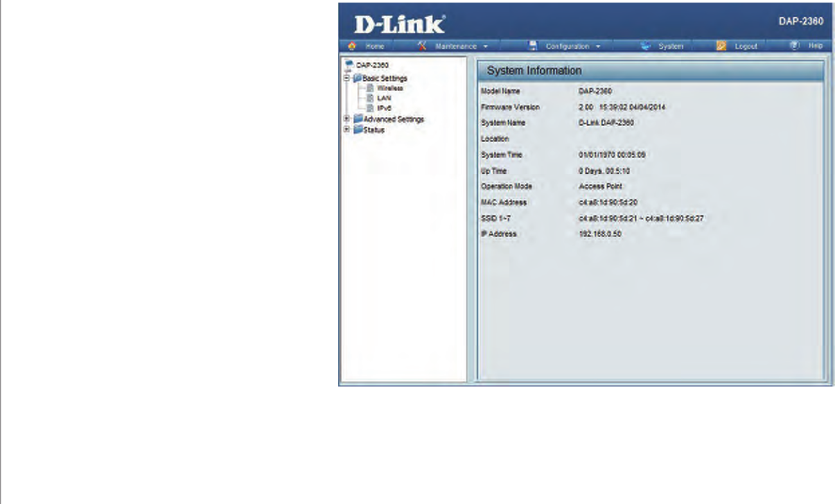Click the DAP-2360 value beside Model Name

[595, 91]
